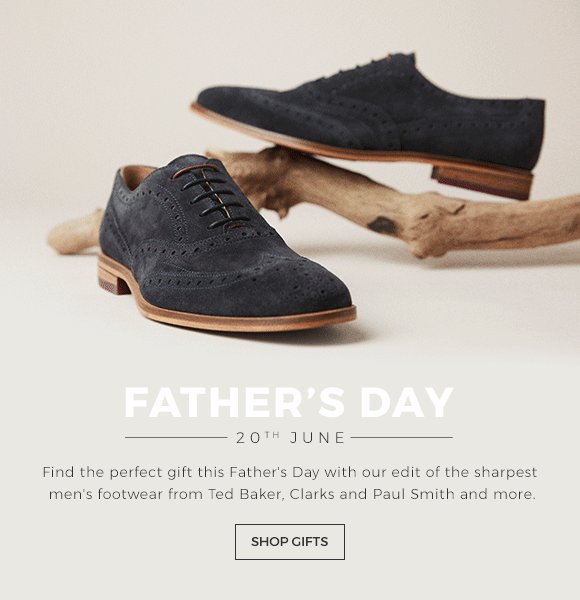The width and height of the screenshot is (580, 600).
Task: Click the Ted Baker brand name
Action: [x=245, y=494]
